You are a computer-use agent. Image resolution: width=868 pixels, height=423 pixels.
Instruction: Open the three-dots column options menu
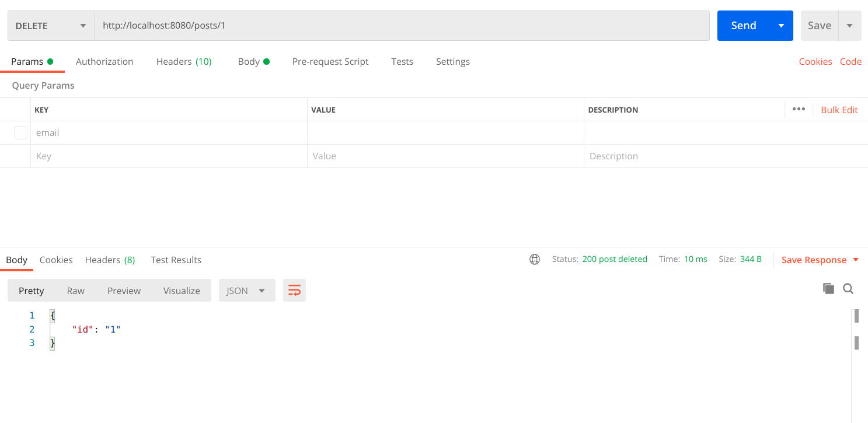tap(799, 109)
